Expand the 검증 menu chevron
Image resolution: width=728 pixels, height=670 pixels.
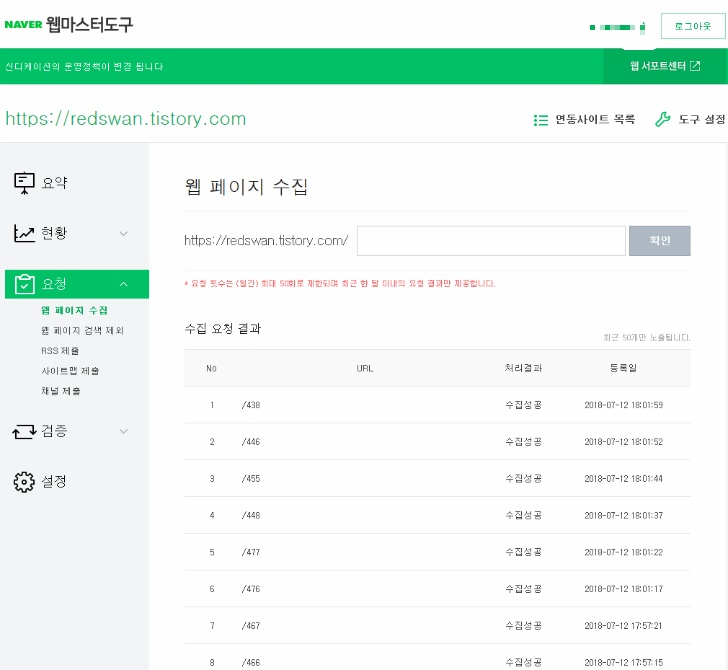click(x=124, y=431)
